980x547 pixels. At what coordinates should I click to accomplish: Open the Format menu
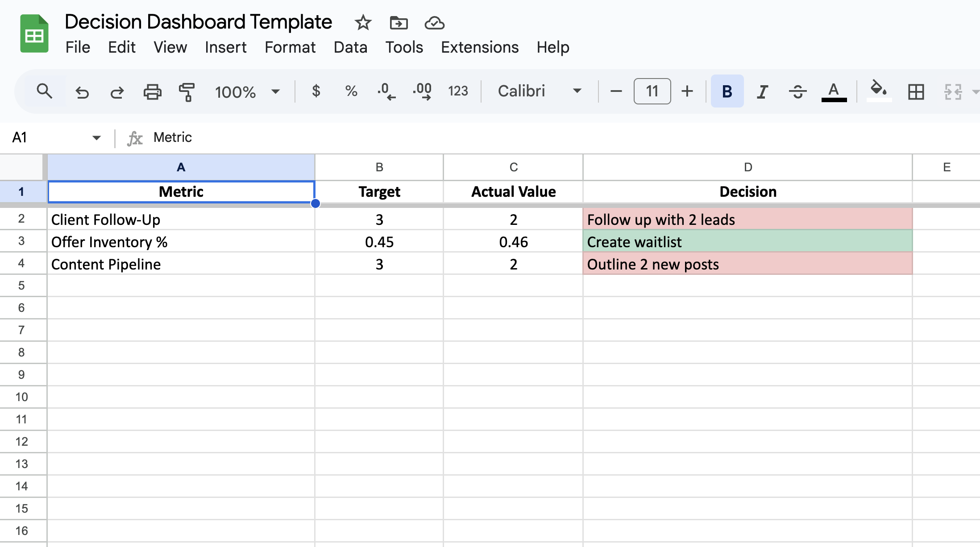pos(290,47)
